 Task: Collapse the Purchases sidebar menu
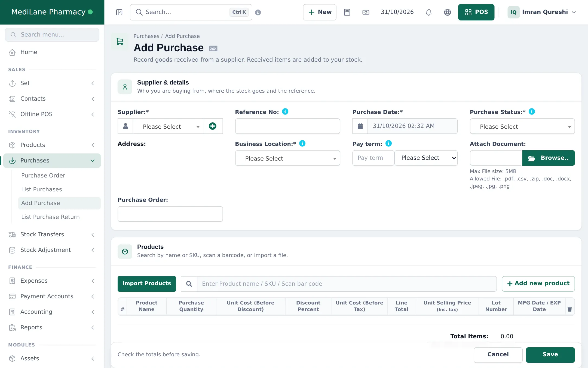tap(52, 161)
